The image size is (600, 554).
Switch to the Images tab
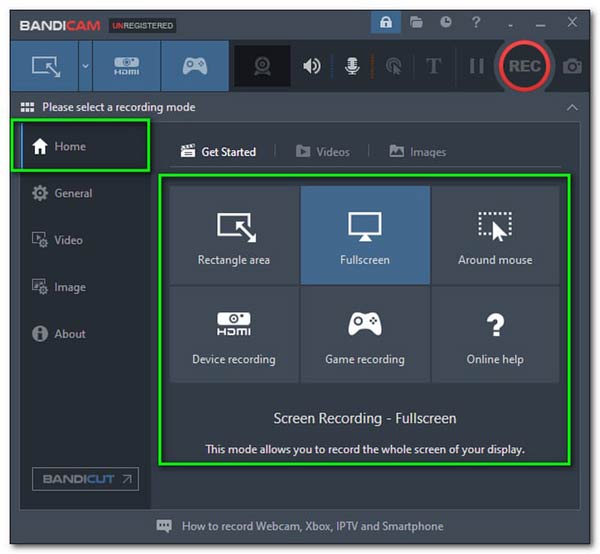417,152
